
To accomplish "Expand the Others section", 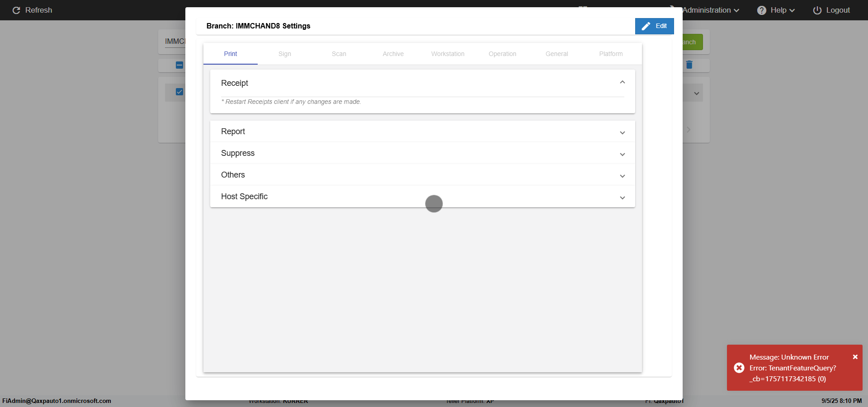I will pos(422,175).
